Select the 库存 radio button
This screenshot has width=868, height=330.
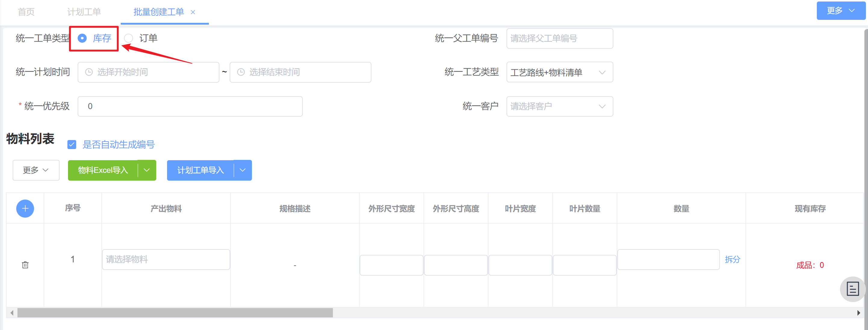click(82, 38)
